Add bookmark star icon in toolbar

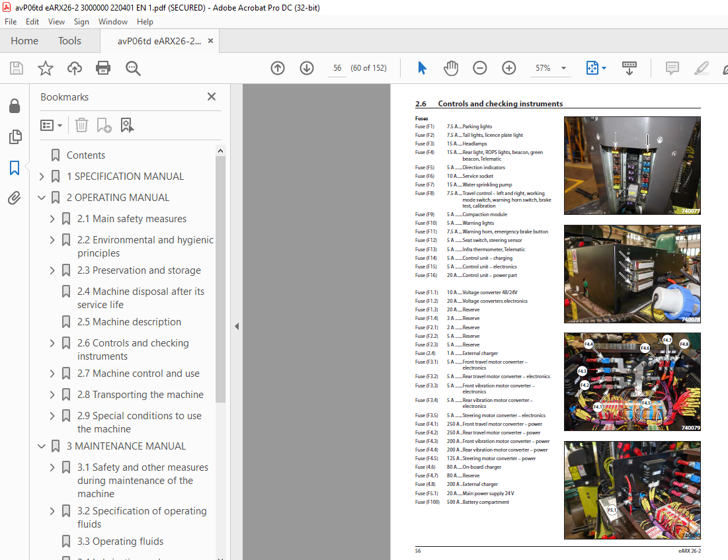46,68
